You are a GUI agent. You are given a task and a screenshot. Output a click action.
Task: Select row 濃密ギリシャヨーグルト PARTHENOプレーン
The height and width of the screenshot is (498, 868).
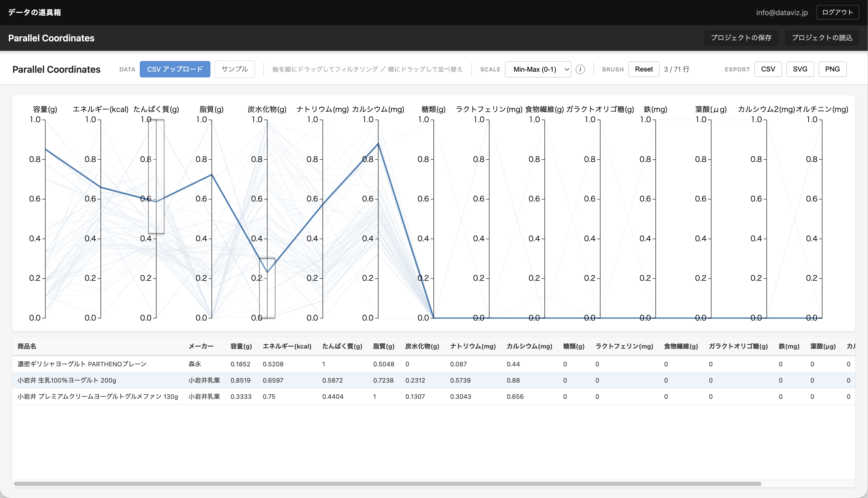pos(82,364)
